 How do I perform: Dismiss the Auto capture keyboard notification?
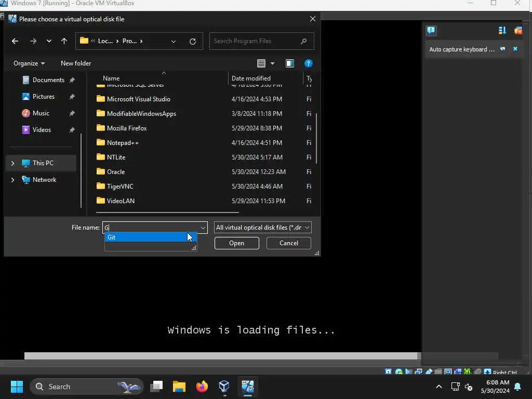(515, 49)
